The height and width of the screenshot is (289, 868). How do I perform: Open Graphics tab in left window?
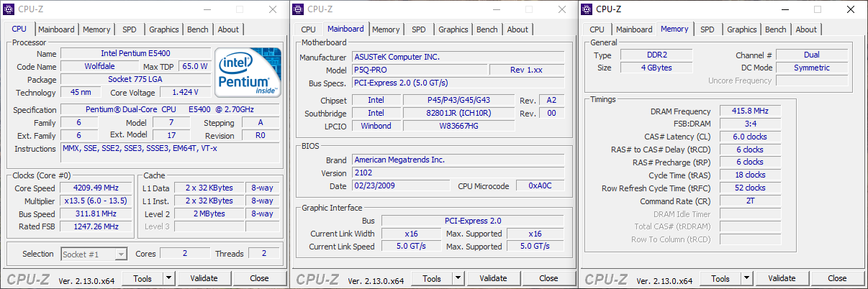coord(164,29)
